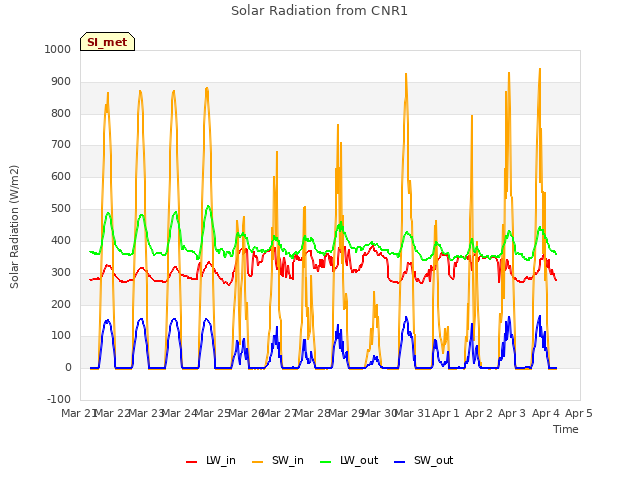
Task: Click the Mar 24 x-axis date label
Action: (179, 413)
